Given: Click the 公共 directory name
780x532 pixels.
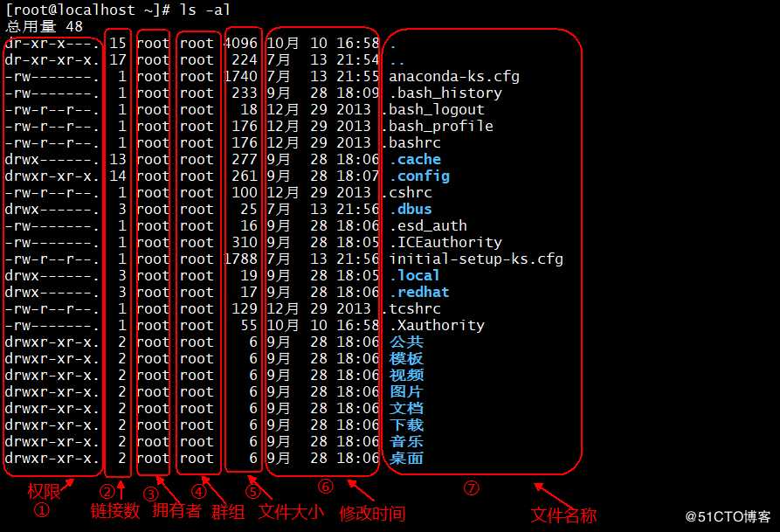Looking at the screenshot, I should tap(406, 342).
